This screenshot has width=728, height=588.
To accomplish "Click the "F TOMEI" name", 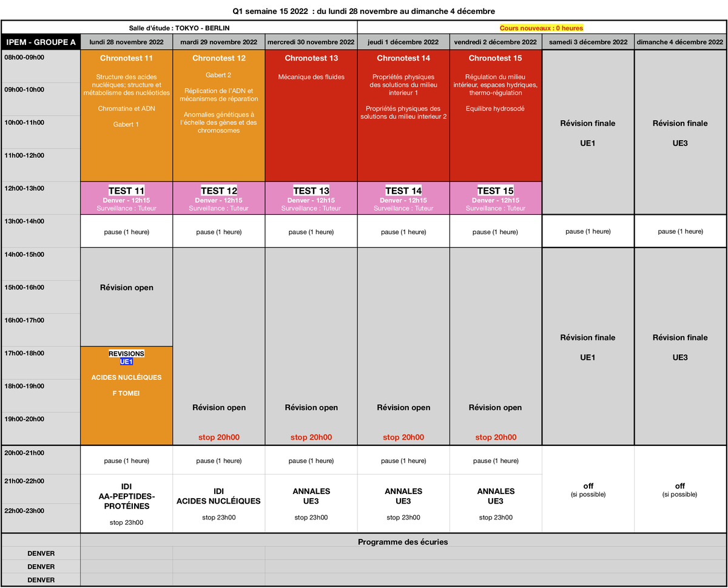I will 127,393.
